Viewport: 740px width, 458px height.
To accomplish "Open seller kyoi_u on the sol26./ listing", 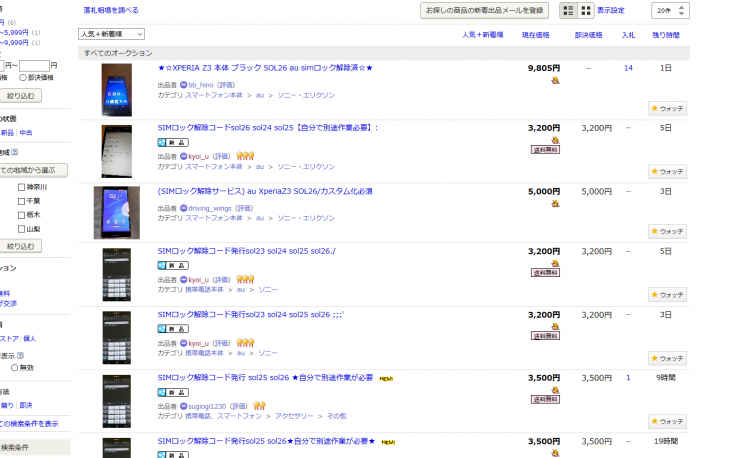I will coord(199,280).
